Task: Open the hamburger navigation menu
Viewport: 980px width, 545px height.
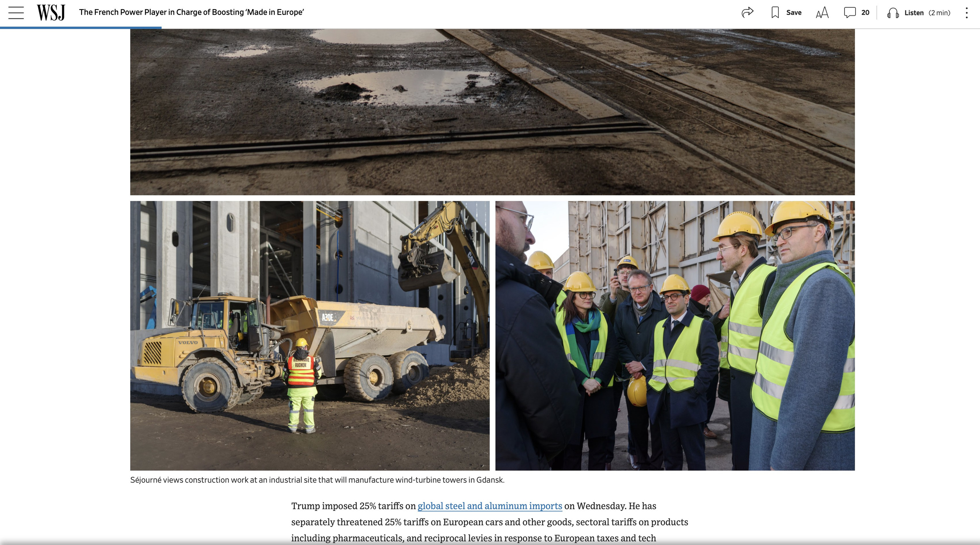Action: click(16, 13)
